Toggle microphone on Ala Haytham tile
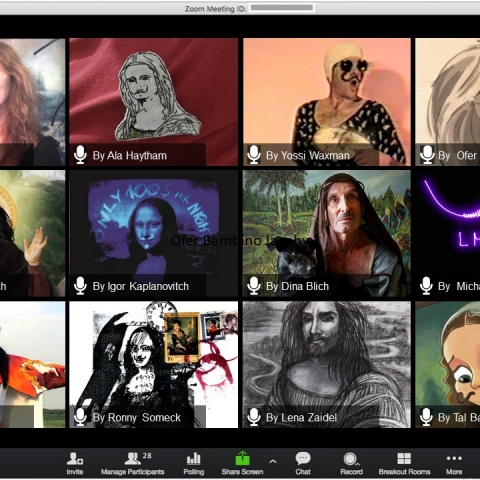 coord(80,155)
